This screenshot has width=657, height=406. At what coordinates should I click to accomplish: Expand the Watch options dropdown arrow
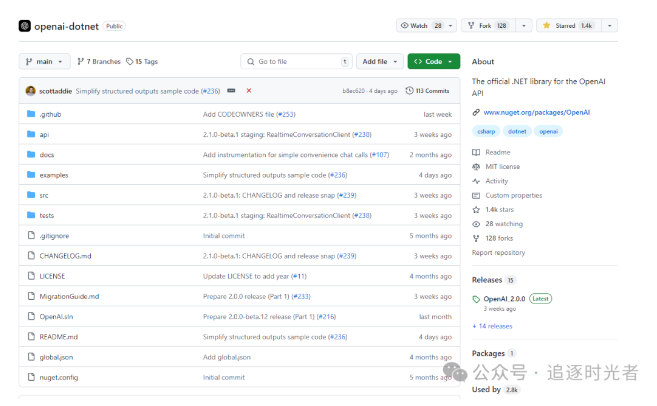tap(451, 26)
